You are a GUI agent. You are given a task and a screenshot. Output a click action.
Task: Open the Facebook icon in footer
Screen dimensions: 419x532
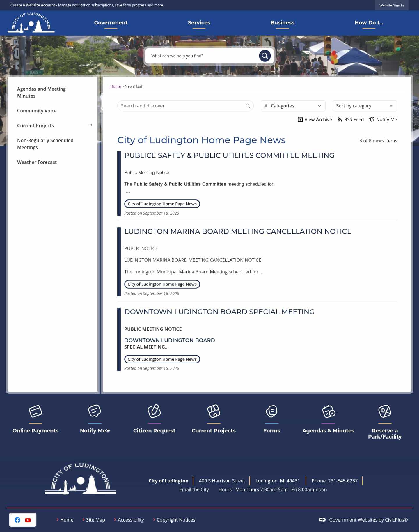(x=17, y=520)
